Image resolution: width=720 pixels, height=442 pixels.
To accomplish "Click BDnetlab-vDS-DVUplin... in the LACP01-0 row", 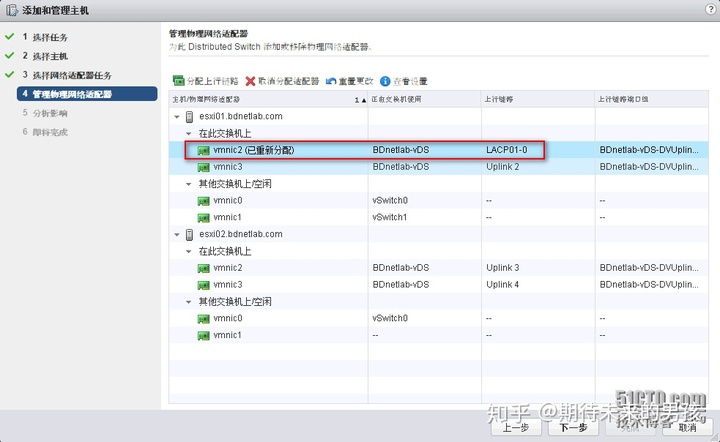I will tap(649, 150).
